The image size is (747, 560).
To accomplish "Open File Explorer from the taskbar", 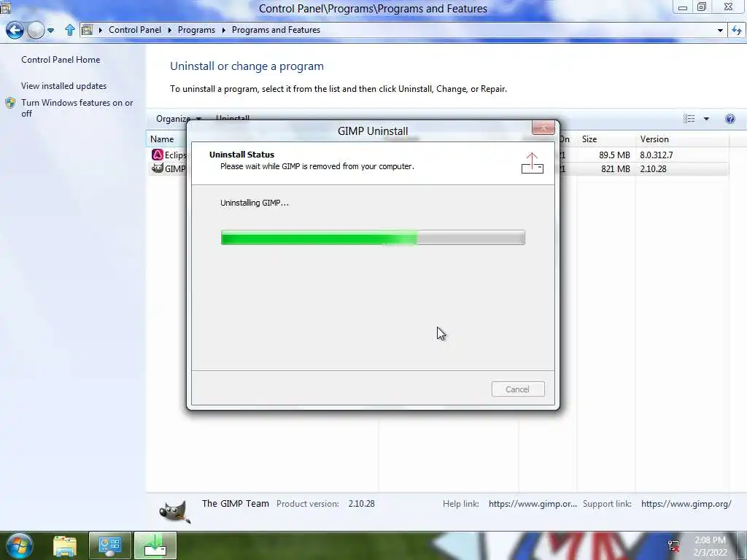I will pyautogui.click(x=65, y=545).
